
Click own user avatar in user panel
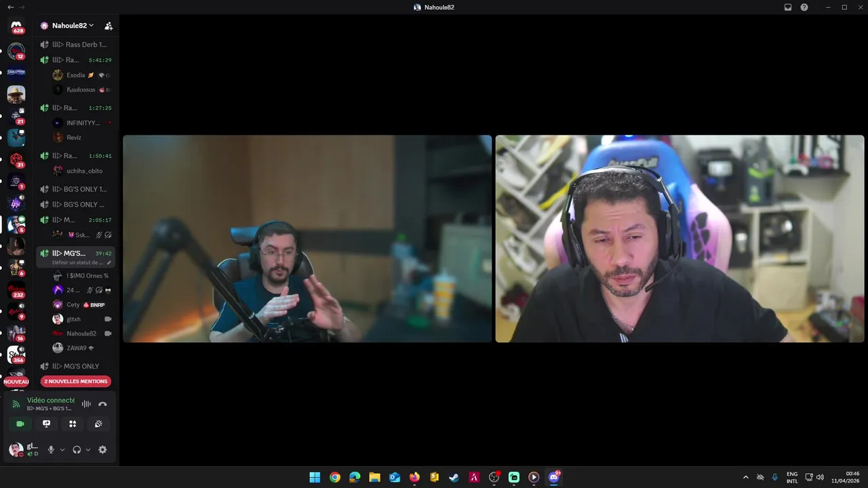point(16,449)
